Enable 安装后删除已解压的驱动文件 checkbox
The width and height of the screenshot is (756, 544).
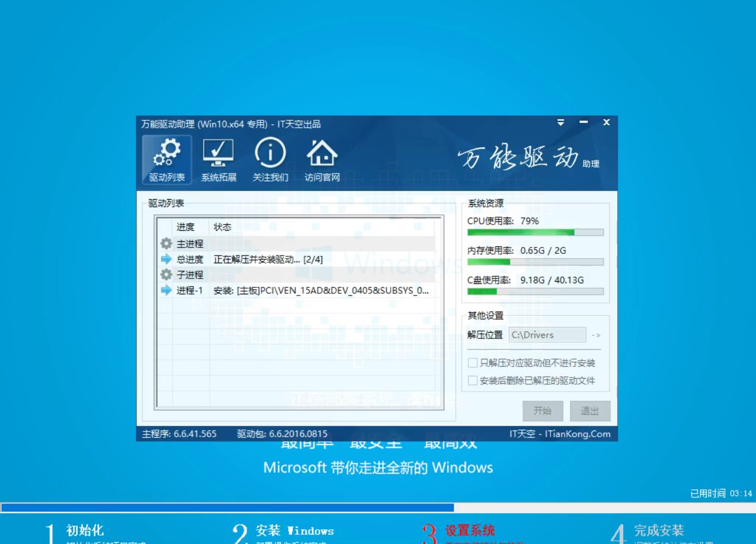tap(473, 381)
